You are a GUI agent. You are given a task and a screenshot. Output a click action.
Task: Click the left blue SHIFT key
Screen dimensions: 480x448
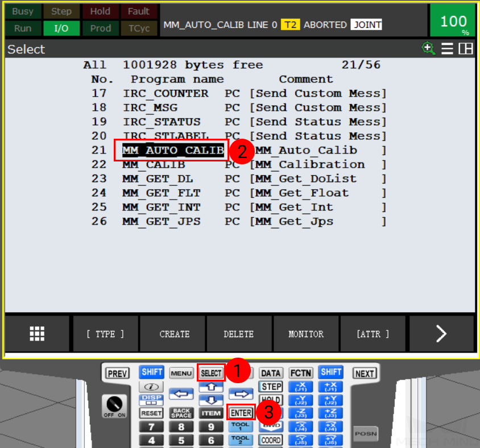(151, 372)
